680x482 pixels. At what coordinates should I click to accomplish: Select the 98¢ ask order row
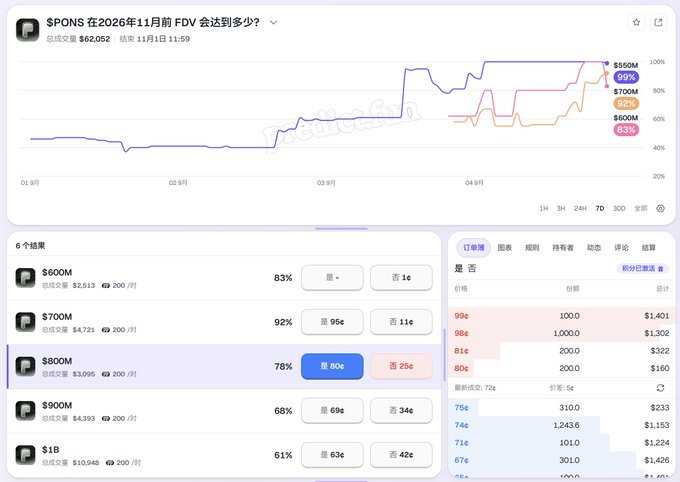(x=562, y=333)
